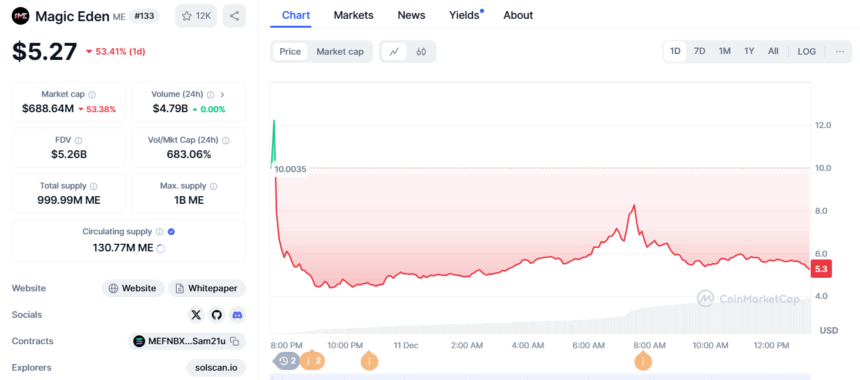The image size is (860, 380).
Task: Click the #133 rank badge
Action: click(x=144, y=16)
